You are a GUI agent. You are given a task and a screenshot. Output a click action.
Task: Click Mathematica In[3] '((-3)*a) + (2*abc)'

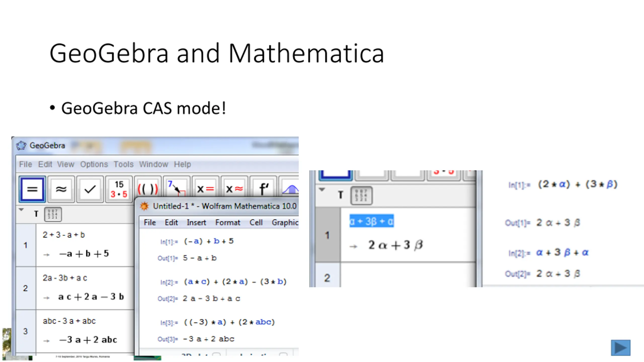click(229, 322)
